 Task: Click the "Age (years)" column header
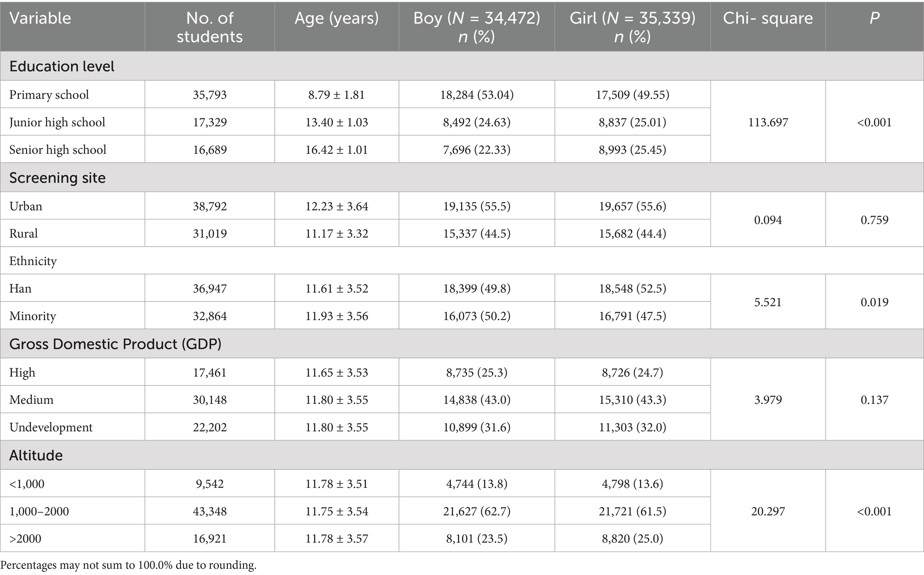(336, 18)
